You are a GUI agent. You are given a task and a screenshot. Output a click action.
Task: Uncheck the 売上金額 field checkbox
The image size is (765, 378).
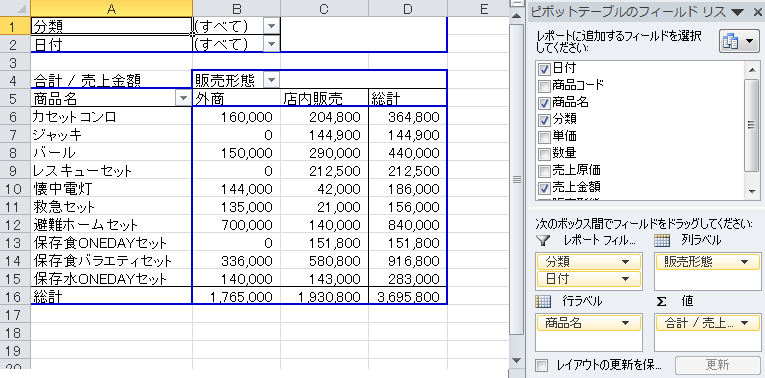[x=544, y=187]
